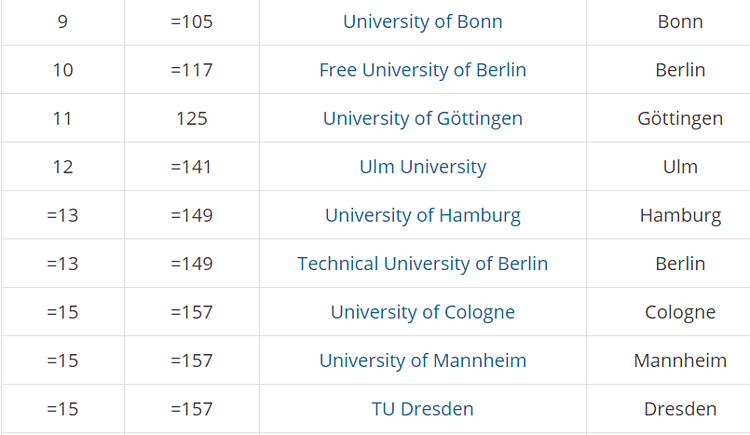750x435 pixels.
Task: Click the =105 world rank cell
Action: pos(191,21)
